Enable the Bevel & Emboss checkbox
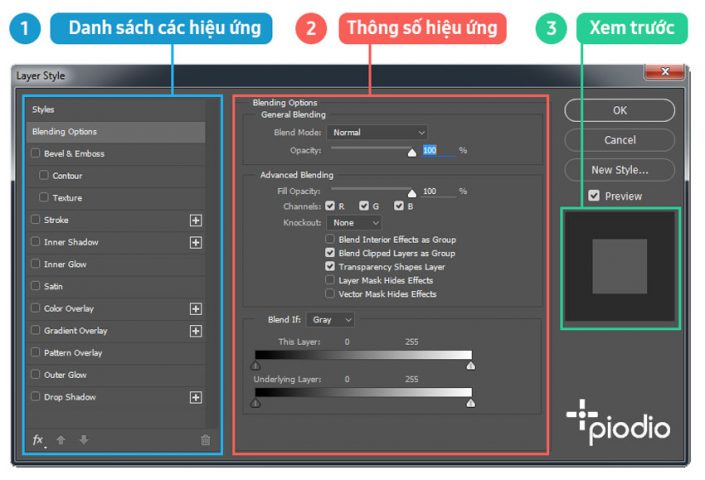The width and height of the screenshot is (705, 480). [x=36, y=153]
